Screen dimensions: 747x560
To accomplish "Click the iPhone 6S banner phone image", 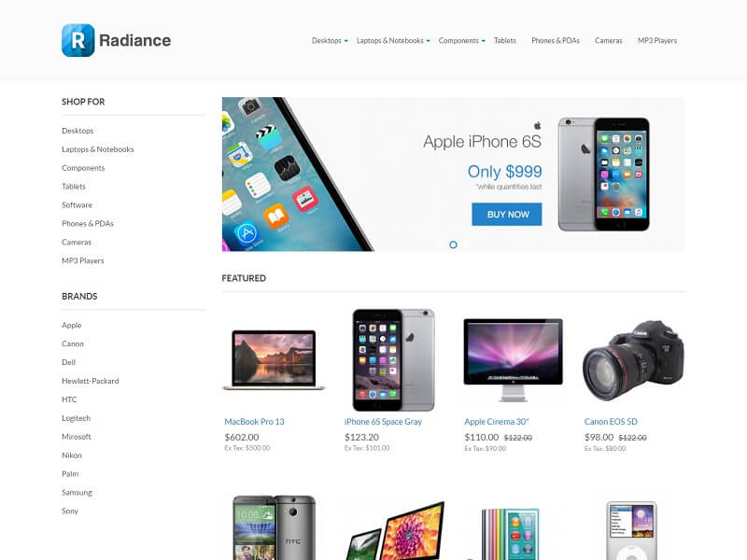I will [603, 175].
